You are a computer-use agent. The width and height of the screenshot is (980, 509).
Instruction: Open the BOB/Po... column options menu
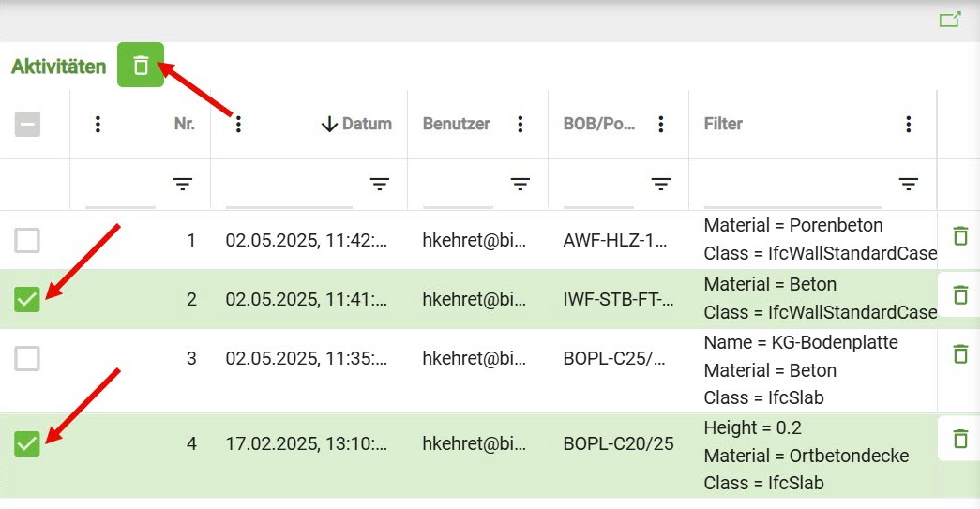pyautogui.click(x=661, y=124)
